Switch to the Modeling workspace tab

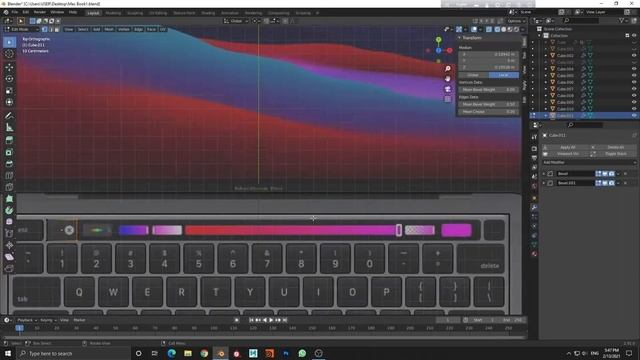[113, 13]
